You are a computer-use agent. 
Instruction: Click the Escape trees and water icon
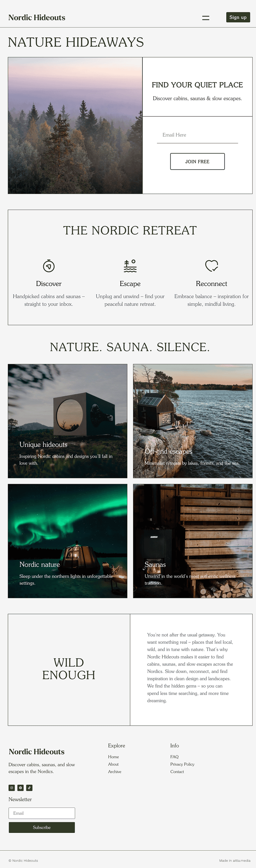click(130, 266)
